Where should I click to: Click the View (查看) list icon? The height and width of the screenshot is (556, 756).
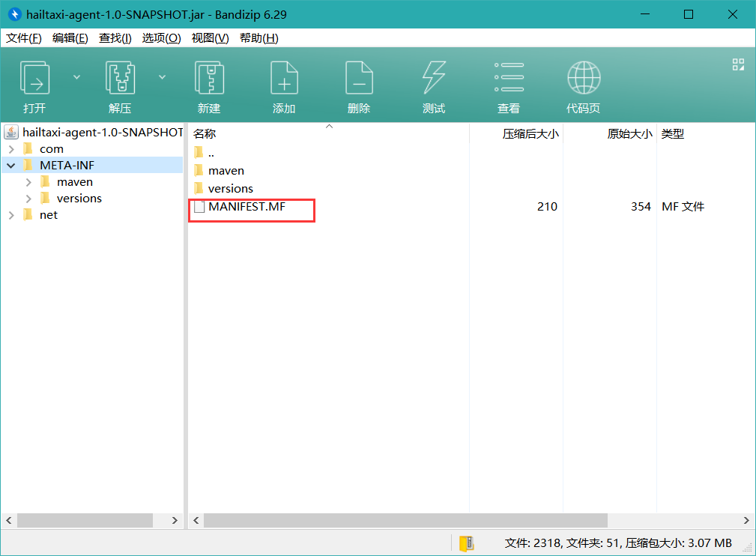[x=509, y=77]
